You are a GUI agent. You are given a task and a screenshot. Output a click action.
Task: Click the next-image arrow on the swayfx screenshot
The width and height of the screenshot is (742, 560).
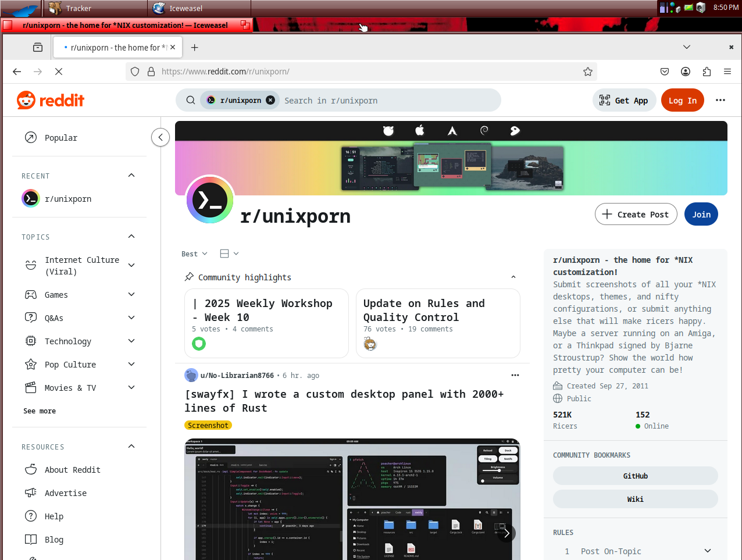click(506, 532)
